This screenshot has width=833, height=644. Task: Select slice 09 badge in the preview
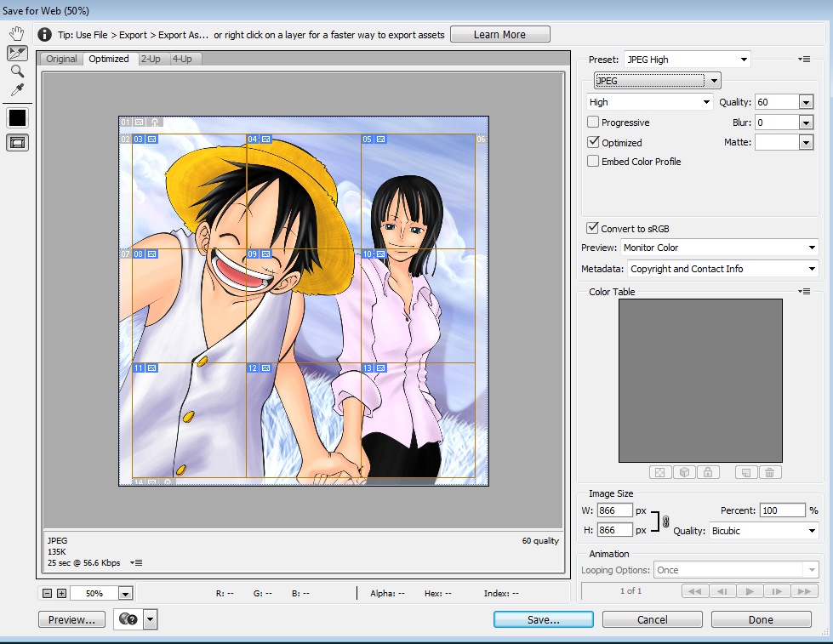click(x=260, y=254)
